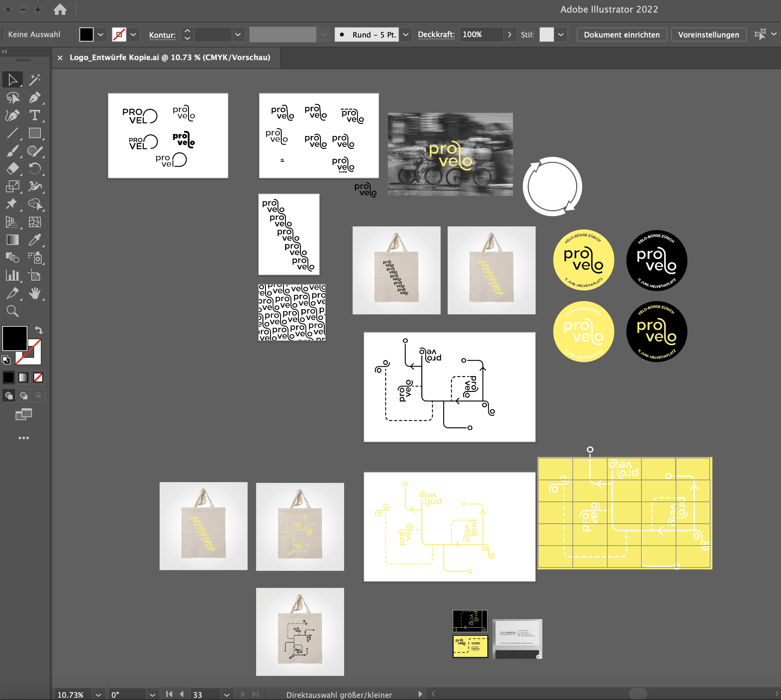The image size is (781, 700).
Task: Select the Pen tool
Action: pyautogui.click(x=35, y=98)
